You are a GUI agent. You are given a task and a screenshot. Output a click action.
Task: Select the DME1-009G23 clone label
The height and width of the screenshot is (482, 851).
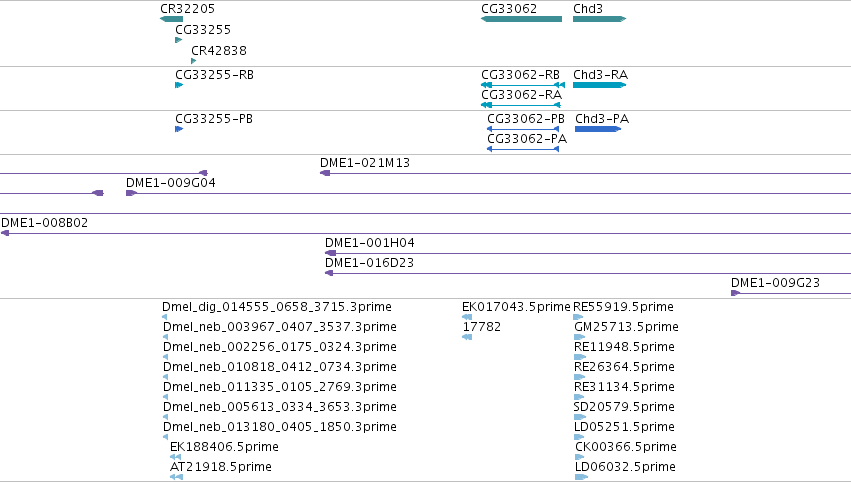(x=775, y=282)
